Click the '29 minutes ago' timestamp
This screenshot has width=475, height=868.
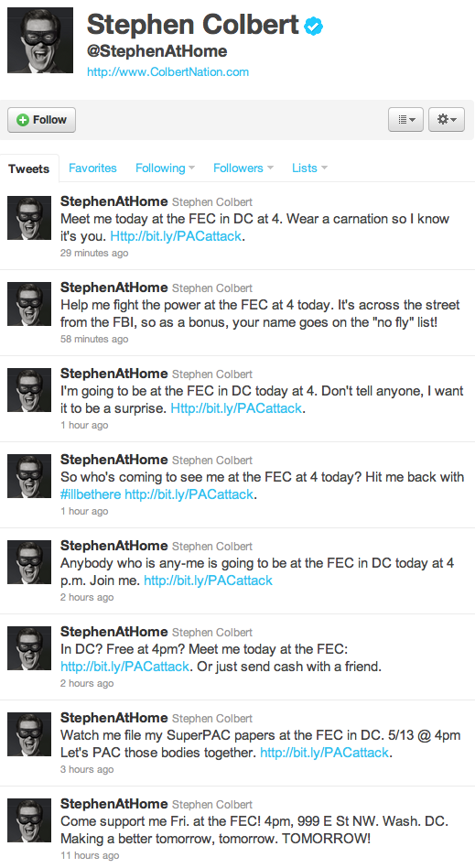click(94, 254)
